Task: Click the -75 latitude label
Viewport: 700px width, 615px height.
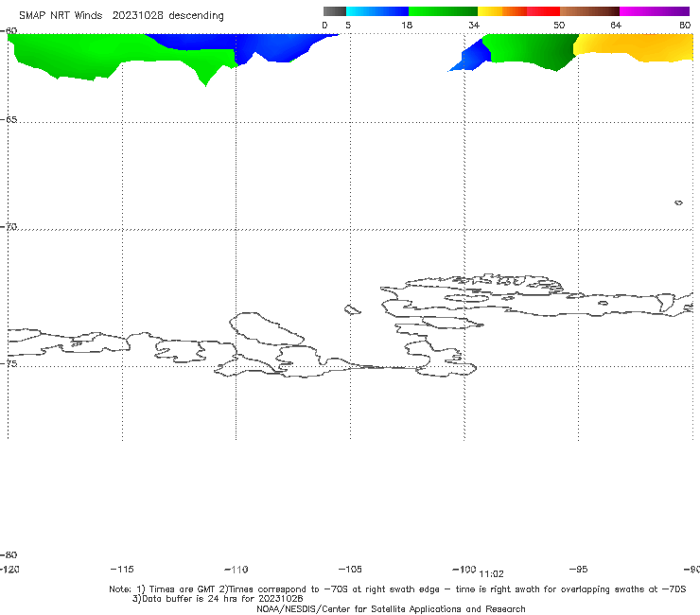Action: click(9, 363)
